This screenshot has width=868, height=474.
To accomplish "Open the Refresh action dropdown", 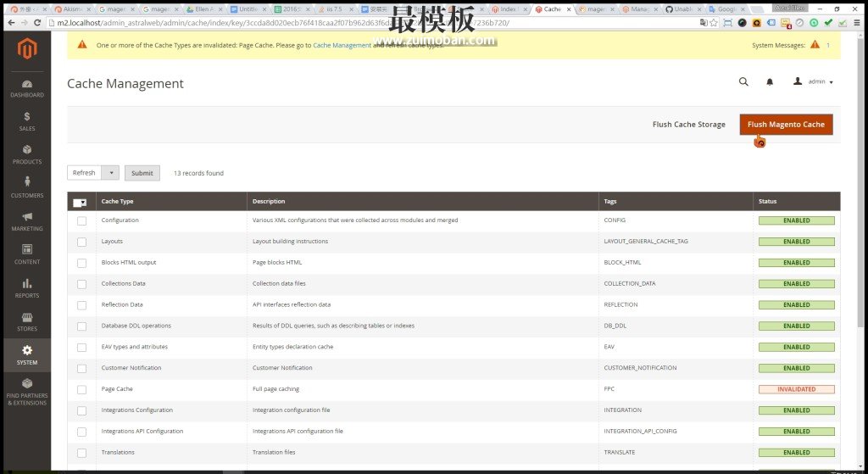I will (x=111, y=173).
